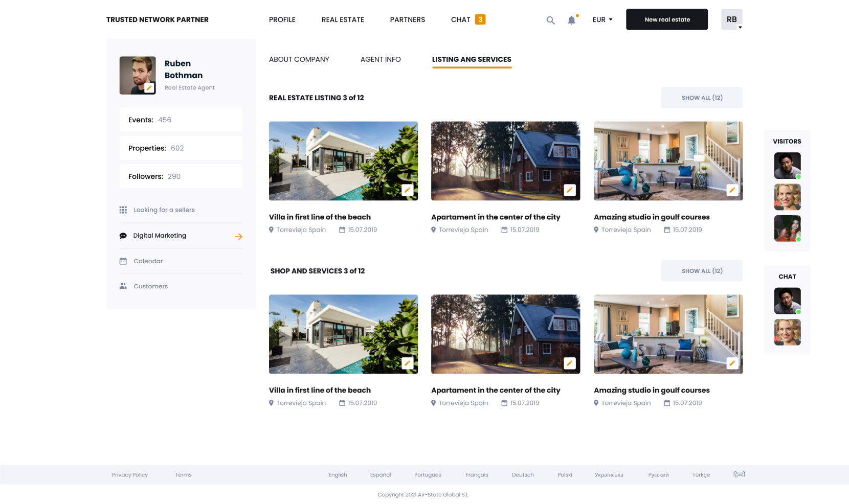
Task: Edit the profile photo with the pencil icon
Action: tap(149, 88)
